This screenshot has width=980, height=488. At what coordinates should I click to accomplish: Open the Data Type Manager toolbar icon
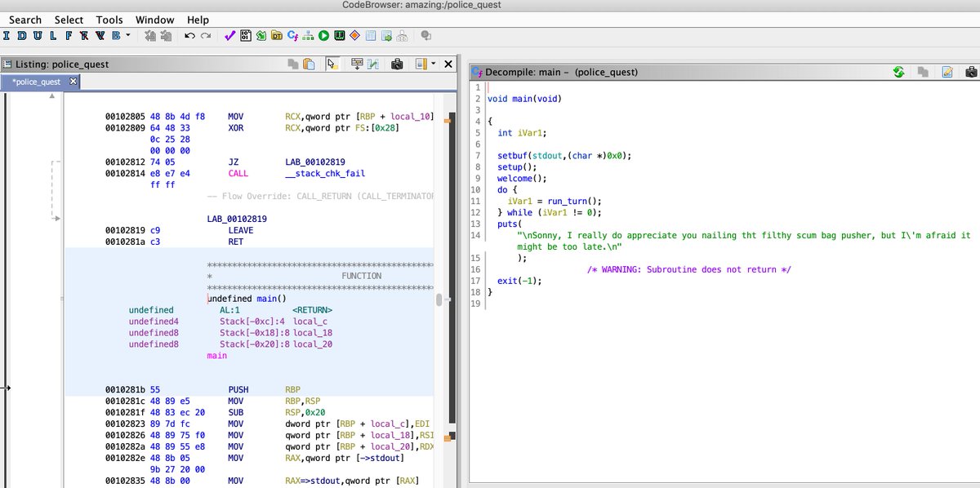coord(277,36)
